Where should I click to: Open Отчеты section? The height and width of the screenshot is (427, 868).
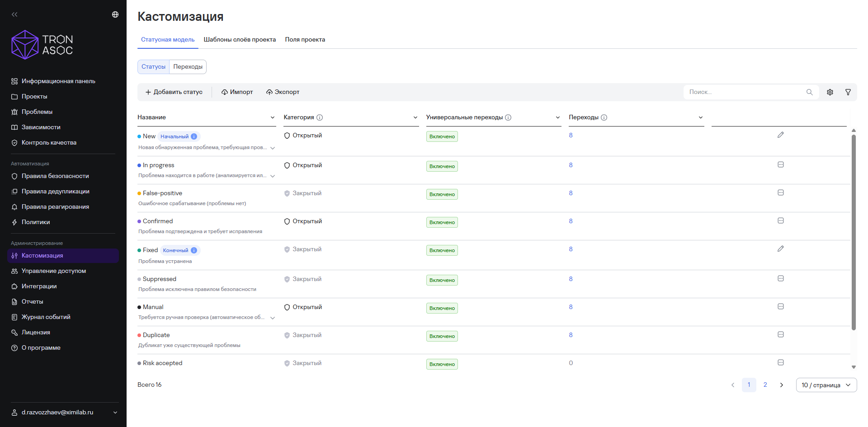click(33, 302)
